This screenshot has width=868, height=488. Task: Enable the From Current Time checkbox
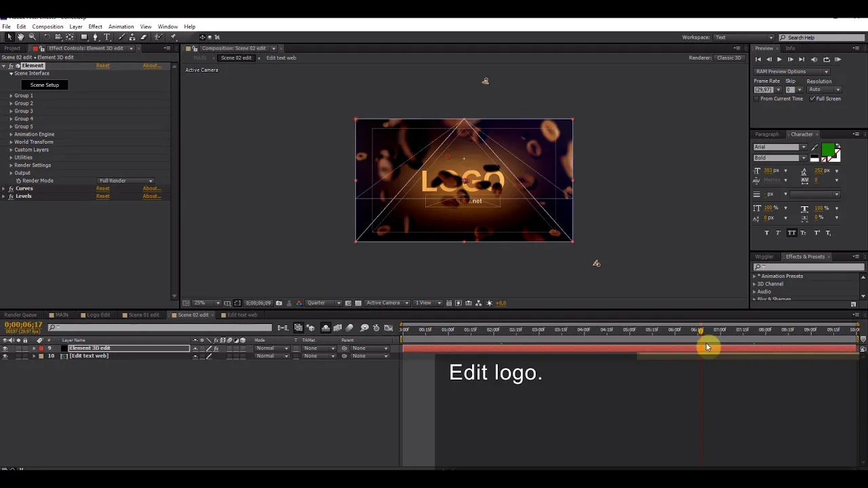point(756,99)
